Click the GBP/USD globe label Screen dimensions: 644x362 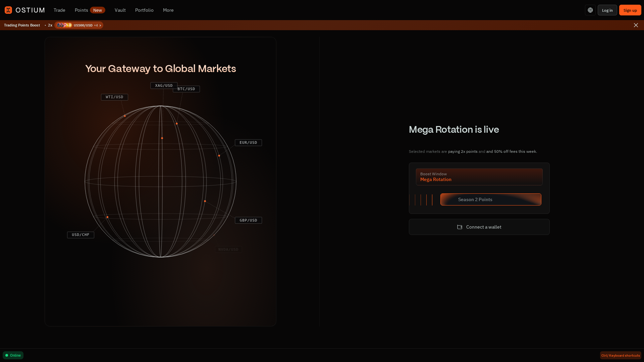pos(248,220)
